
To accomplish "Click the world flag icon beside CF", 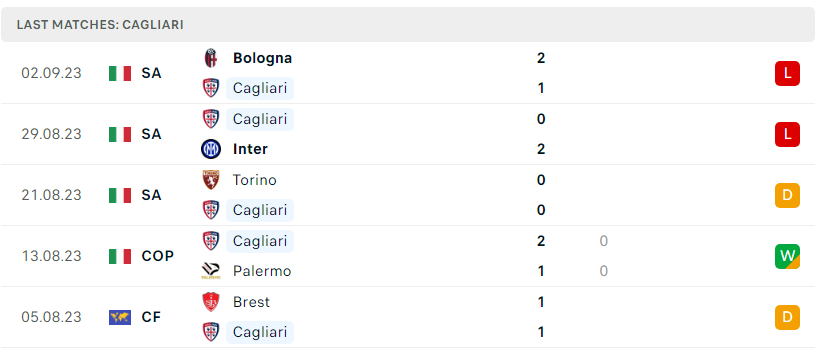I will click(x=120, y=317).
